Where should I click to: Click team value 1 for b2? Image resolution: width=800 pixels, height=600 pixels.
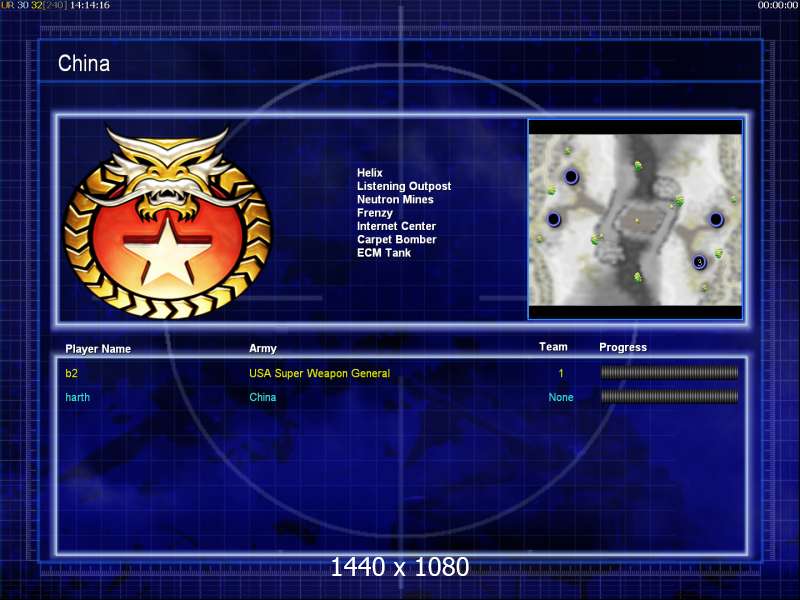pyautogui.click(x=561, y=373)
